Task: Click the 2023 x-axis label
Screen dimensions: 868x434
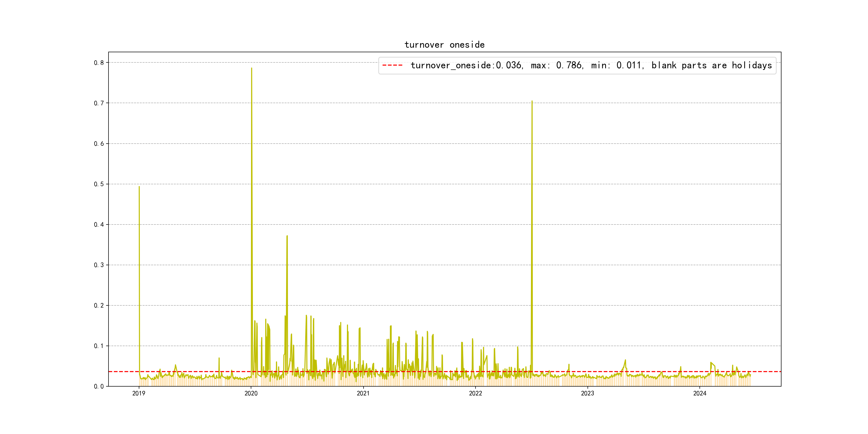Action: pyautogui.click(x=587, y=393)
